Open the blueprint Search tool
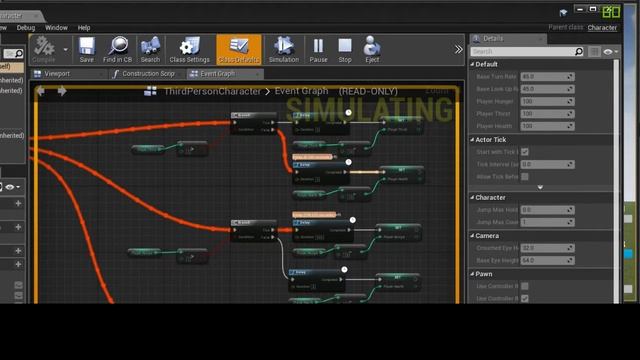This screenshot has height=360, width=640. tap(150, 50)
